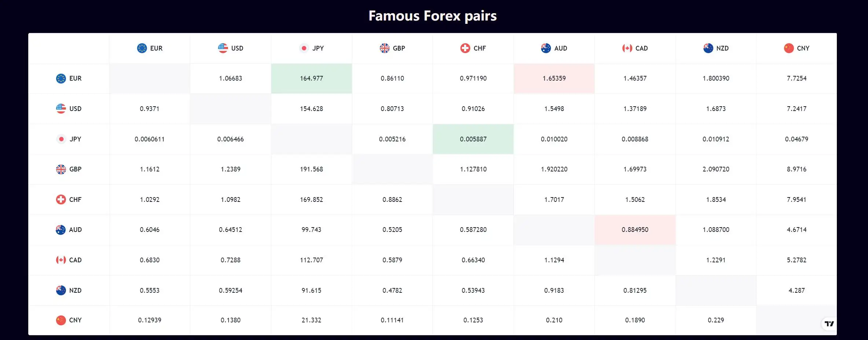Select the JPY/CHF cell 0.005887
The width and height of the screenshot is (868, 340).
click(473, 139)
